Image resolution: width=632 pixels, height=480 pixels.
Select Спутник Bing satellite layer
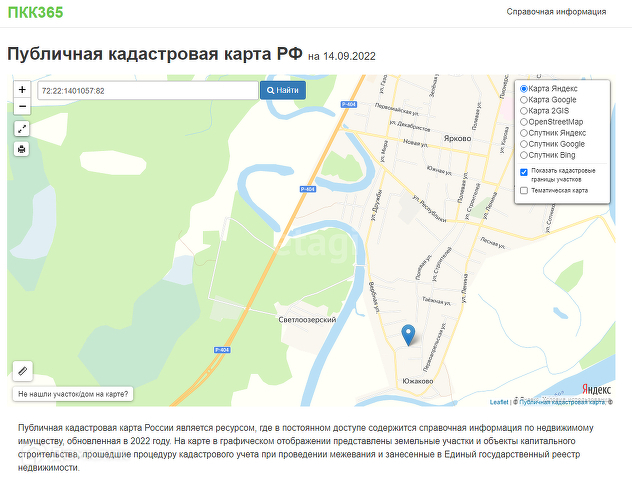524,155
